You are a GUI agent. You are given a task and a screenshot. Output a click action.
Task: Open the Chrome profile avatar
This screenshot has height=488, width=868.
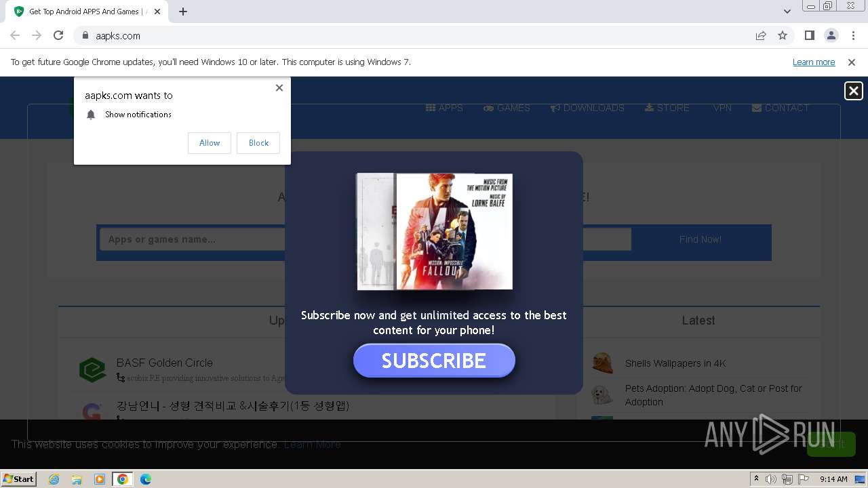[x=831, y=35]
